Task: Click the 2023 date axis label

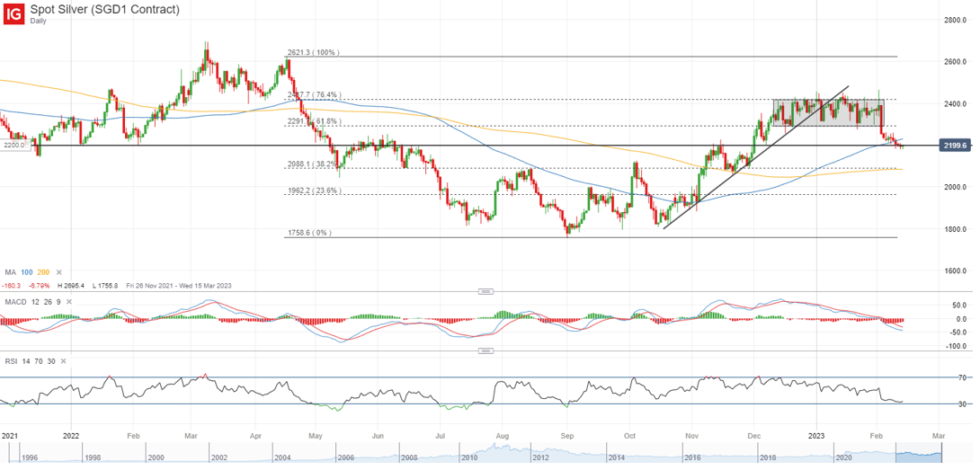Action: pos(815,434)
